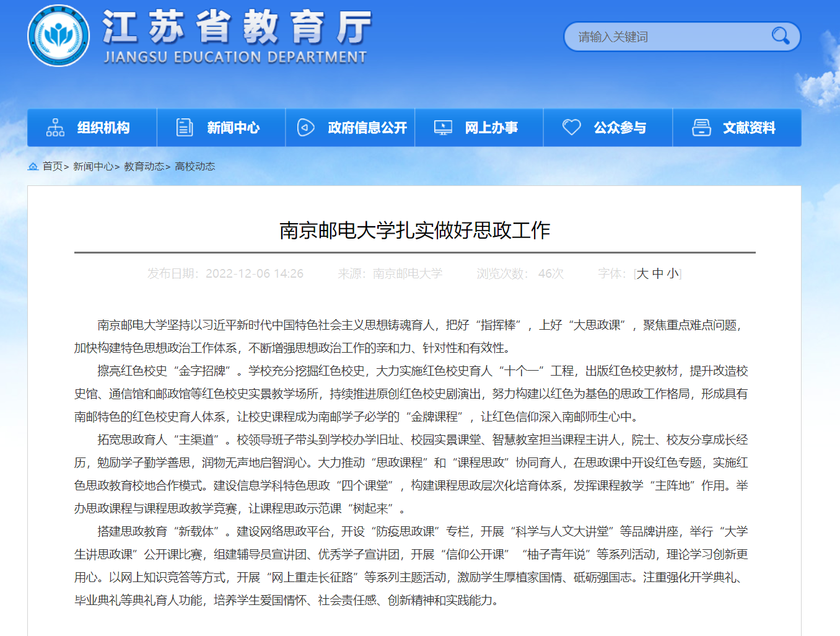Go to 政府信息公开 section
Image resolution: width=840 pixels, height=636 pixels.
pyautogui.click(x=367, y=128)
